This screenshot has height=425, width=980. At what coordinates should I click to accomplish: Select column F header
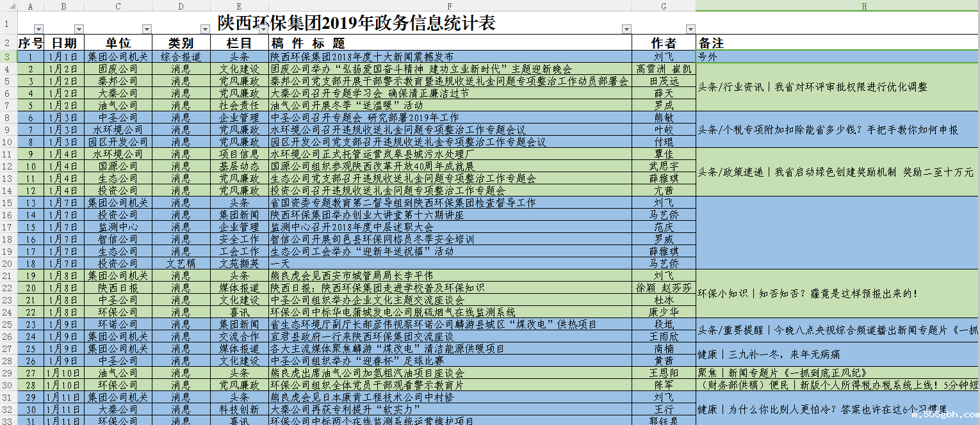click(x=448, y=6)
